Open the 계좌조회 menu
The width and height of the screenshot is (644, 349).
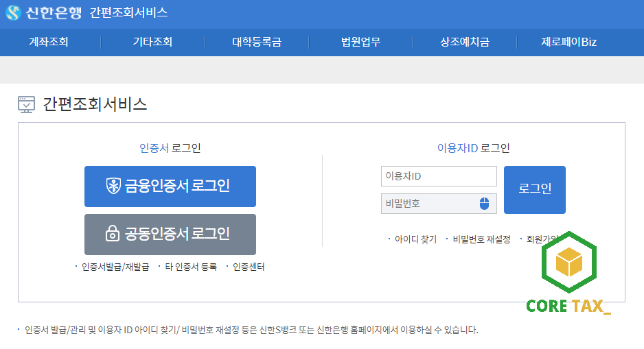[x=49, y=42]
